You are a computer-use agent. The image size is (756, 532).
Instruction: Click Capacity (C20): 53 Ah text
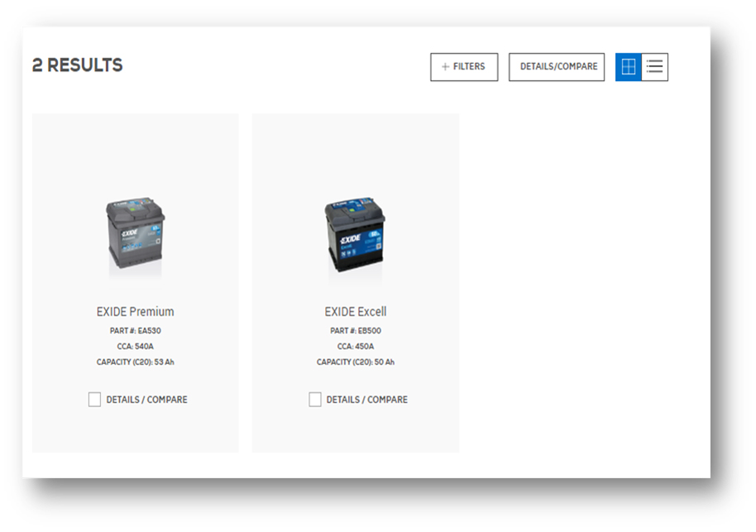[136, 362]
